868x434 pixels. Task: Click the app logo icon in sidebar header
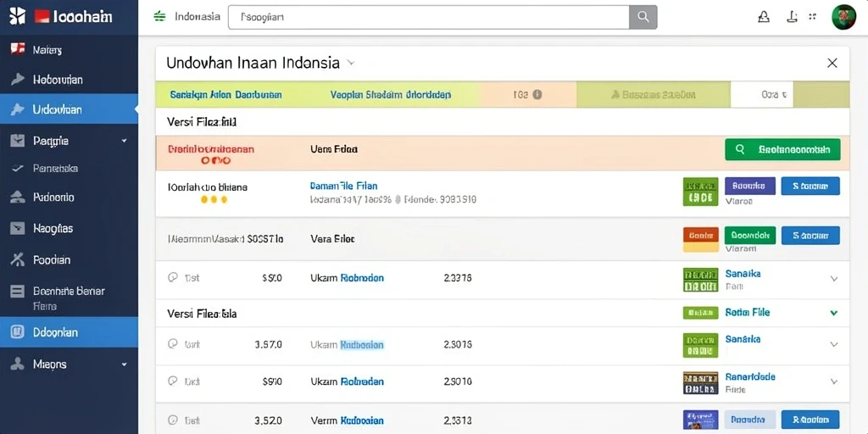17,17
